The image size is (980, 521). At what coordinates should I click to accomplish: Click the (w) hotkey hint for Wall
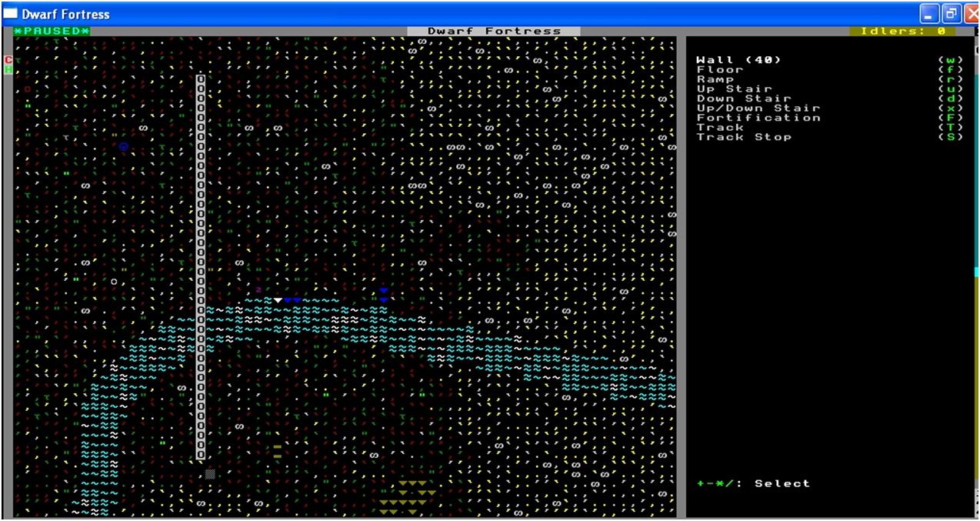click(950, 60)
